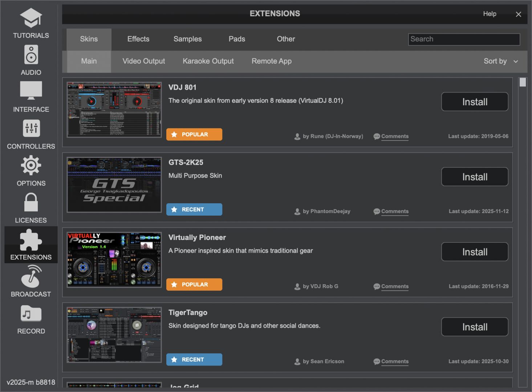Select the Video Output sub-tab
The image size is (532, 392).
(143, 61)
